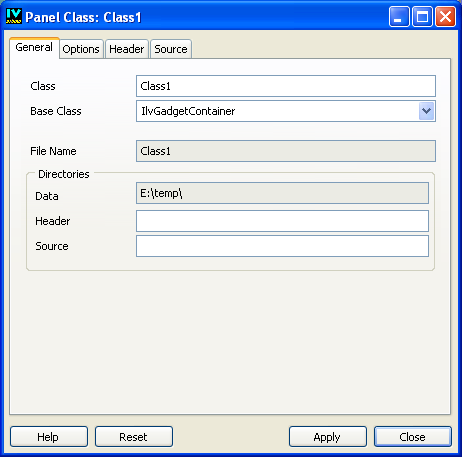Apply the panel class settings

coord(328,436)
